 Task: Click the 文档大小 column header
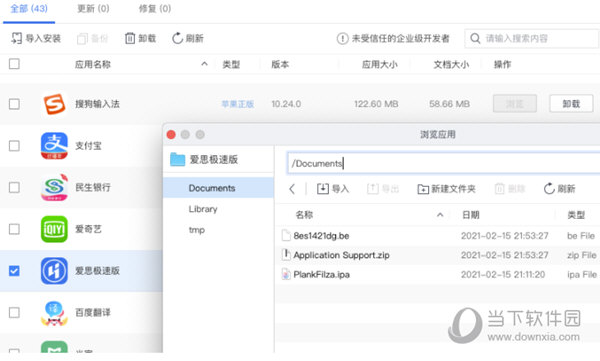(451, 64)
